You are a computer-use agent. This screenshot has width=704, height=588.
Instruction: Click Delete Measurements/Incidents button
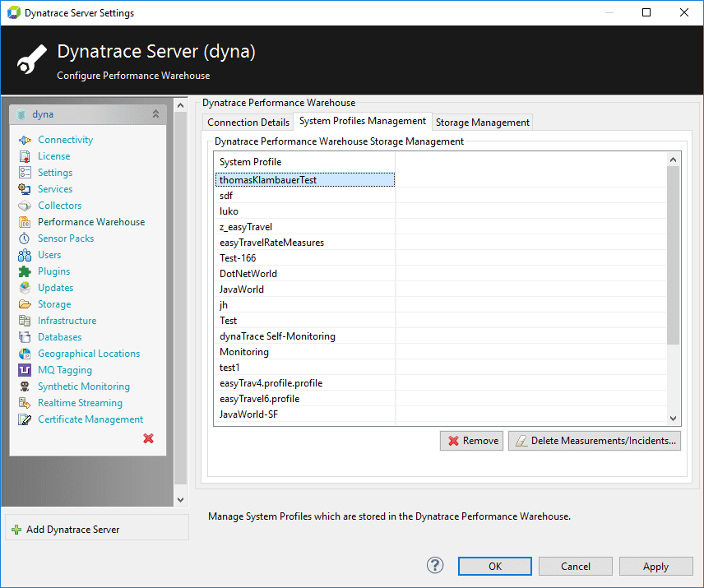595,441
